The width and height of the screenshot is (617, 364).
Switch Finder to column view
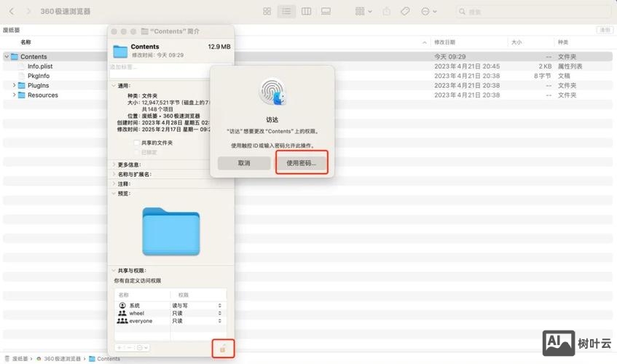306,12
